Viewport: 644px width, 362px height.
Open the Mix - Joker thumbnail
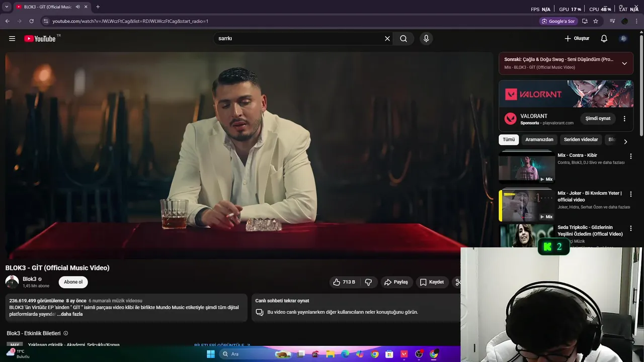(x=527, y=205)
